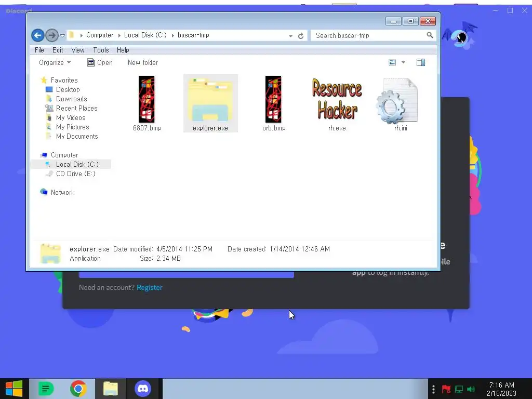
Task: Click Favorites in the navigation pane
Action: click(64, 80)
